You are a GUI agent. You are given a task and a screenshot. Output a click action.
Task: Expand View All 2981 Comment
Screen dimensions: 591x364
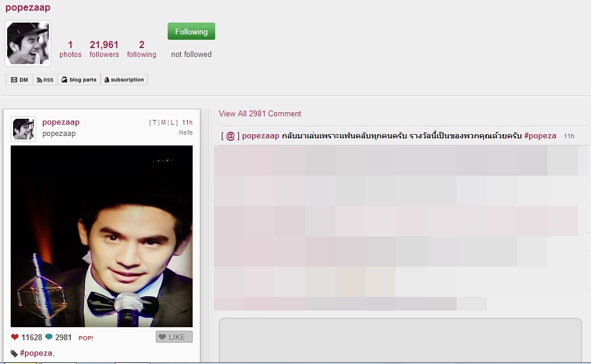click(260, 113)
